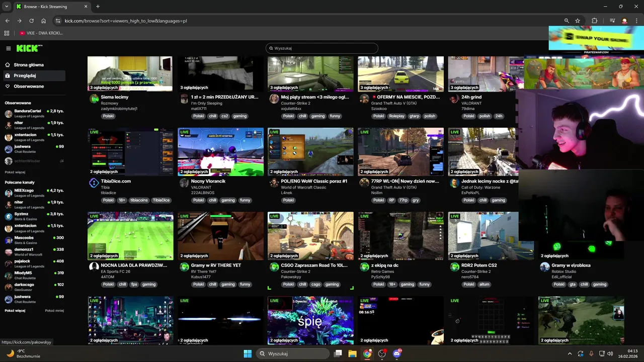Viewport: 644px width, 362px height.
Task: Open the stream titled CSGO Zapraszam Road To 10L
Action: 314,265
